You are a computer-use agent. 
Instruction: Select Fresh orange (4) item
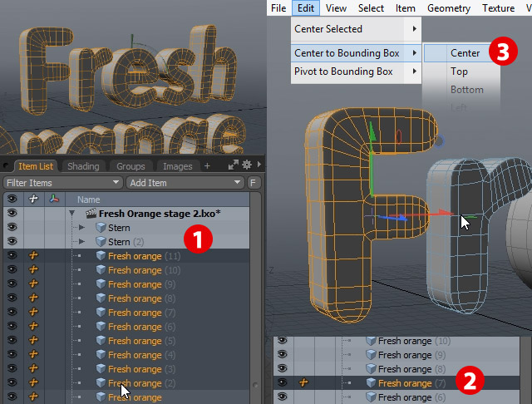coord(142,355)
